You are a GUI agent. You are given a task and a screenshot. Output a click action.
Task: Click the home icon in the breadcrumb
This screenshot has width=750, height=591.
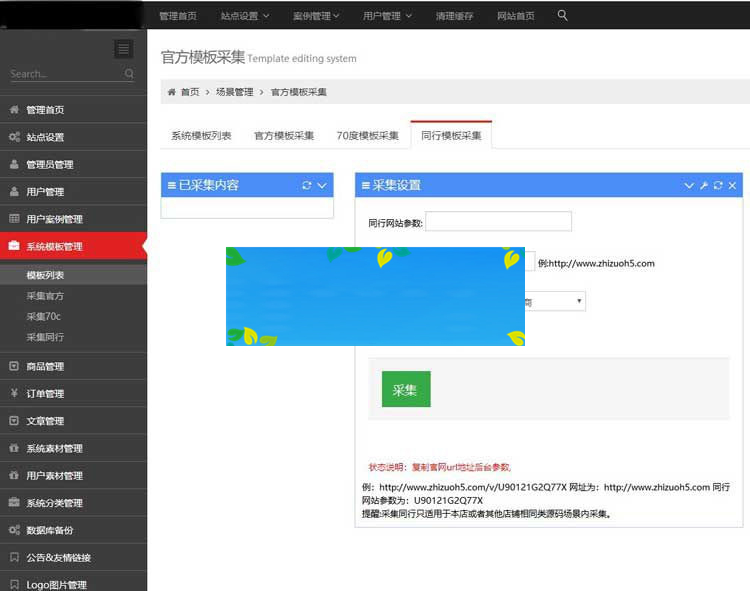[x=171, y=92]
